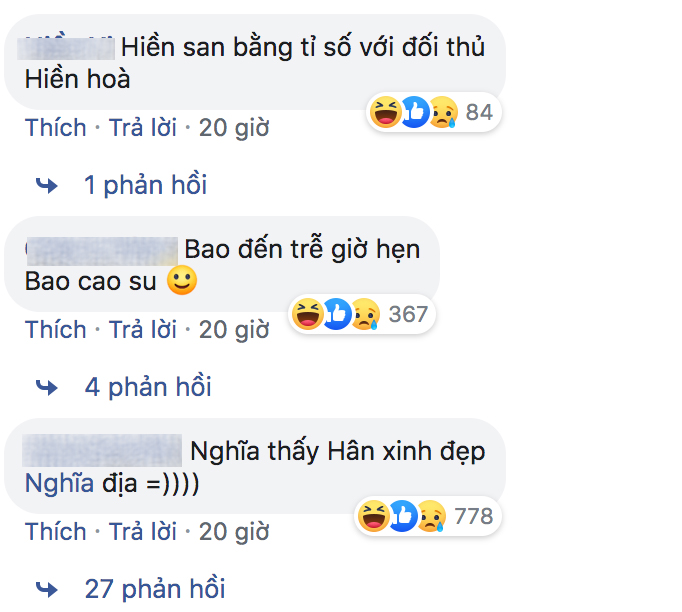Like the "Hiền hoà" comment via Thích
Image resolution: width=682 pixels, height=612 pixels.
(x=56, y=128)
